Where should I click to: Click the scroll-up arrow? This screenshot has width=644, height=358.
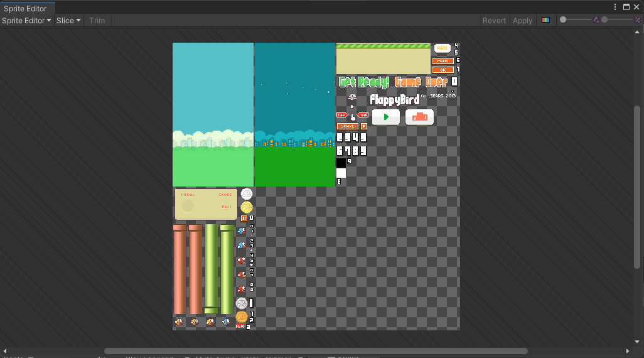[637, 32]
